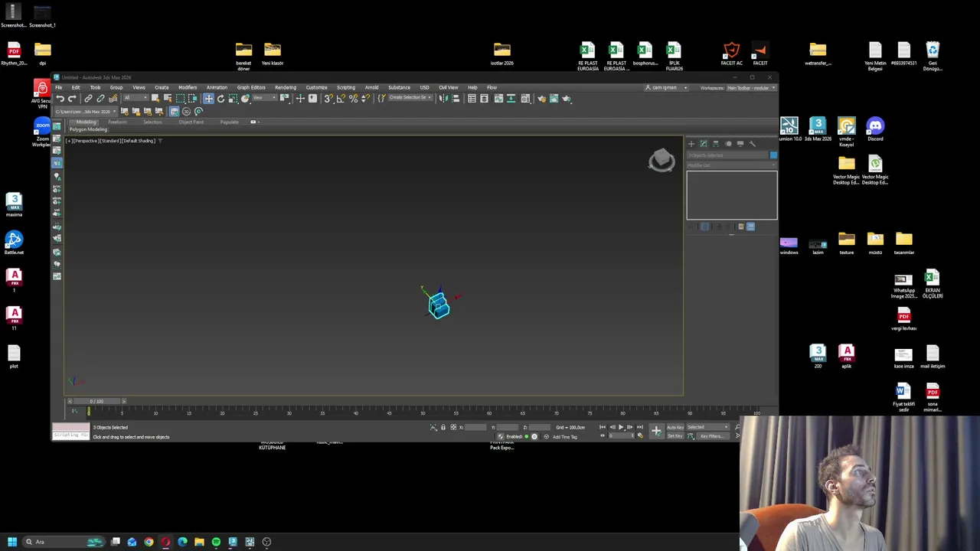
Task: Activate the Select and Rotate tool
Action: (221, 98)
